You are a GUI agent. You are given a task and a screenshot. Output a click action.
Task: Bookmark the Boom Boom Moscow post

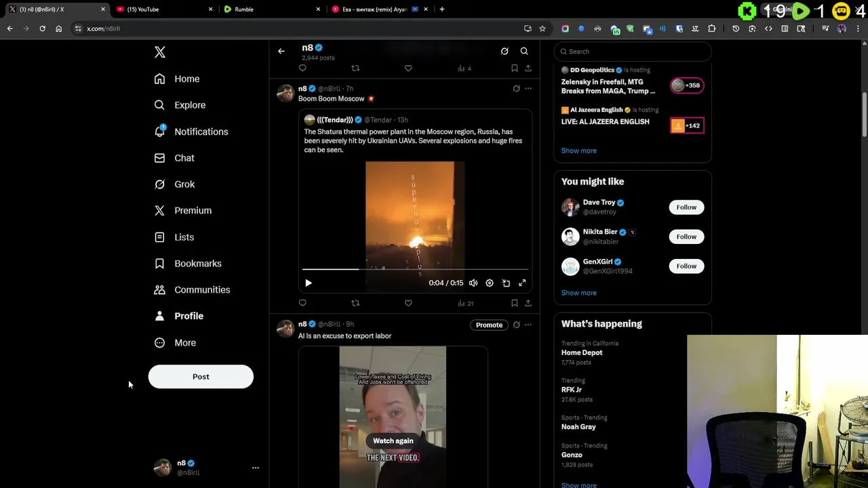pos(515,303)
